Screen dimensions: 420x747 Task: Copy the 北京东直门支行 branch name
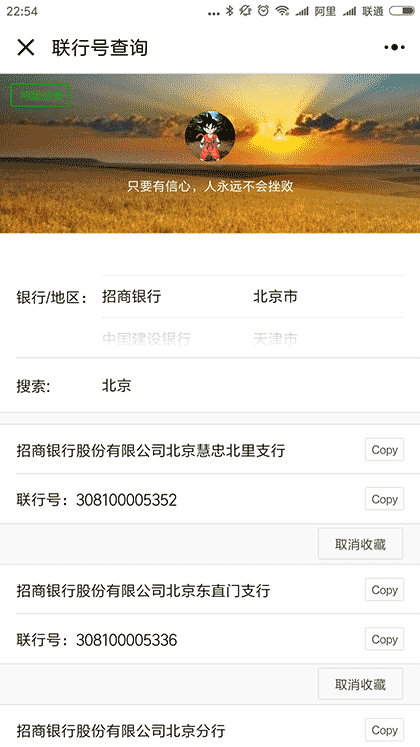[x=384, y=590]
